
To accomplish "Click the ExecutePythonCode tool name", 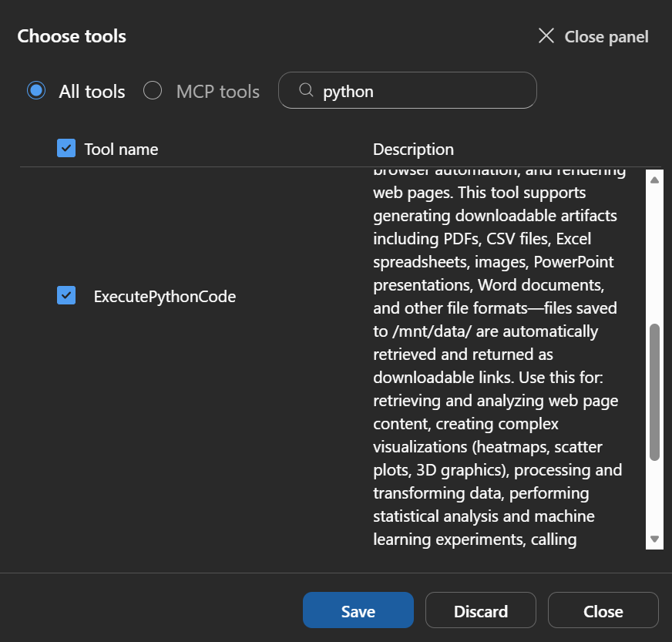I will coord(165,296).
